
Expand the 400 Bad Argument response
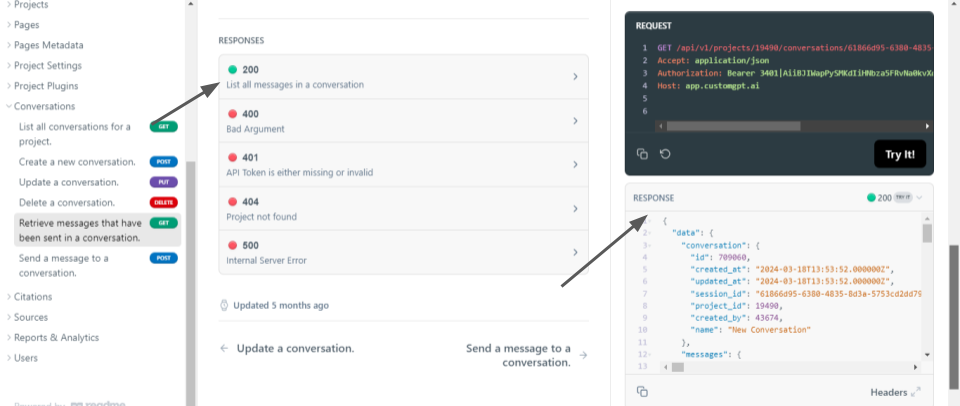(403, 121)
